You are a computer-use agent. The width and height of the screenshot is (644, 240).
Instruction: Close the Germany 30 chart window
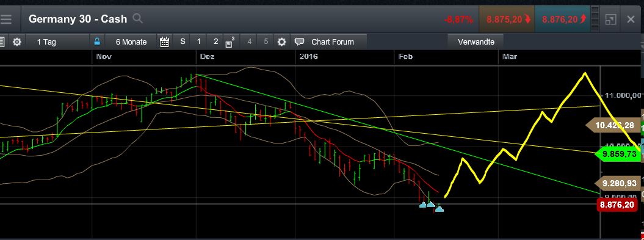click(631, 20)
